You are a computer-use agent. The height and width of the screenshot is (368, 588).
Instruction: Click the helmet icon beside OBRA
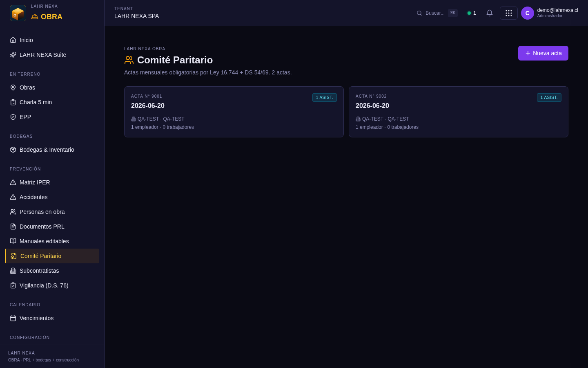(x=35, y=17)
